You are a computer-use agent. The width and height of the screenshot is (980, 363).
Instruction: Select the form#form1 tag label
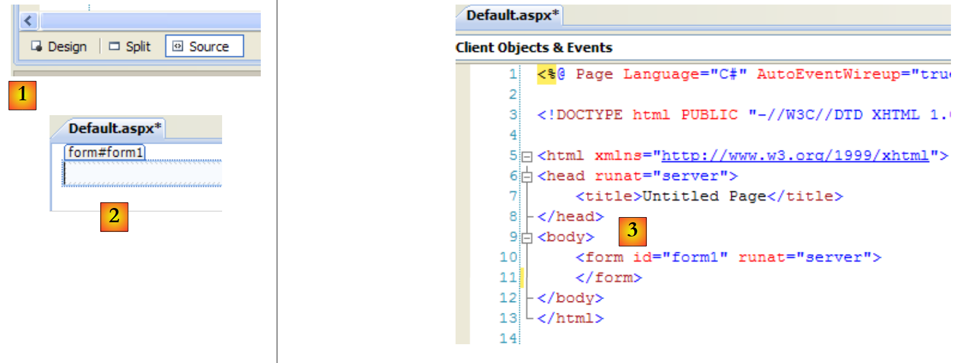tap(105, 152)
